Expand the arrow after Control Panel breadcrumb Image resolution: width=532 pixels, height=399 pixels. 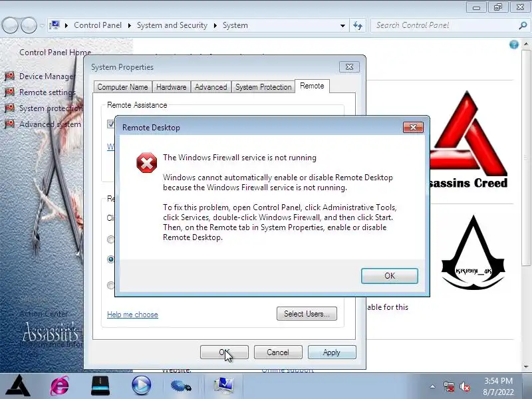click(129, 25)
